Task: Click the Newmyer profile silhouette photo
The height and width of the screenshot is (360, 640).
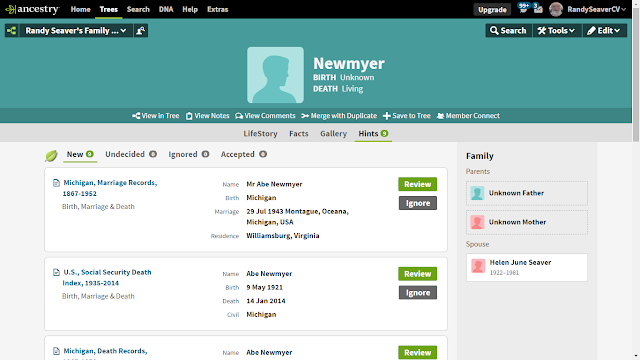Action: tap(276, 75)
